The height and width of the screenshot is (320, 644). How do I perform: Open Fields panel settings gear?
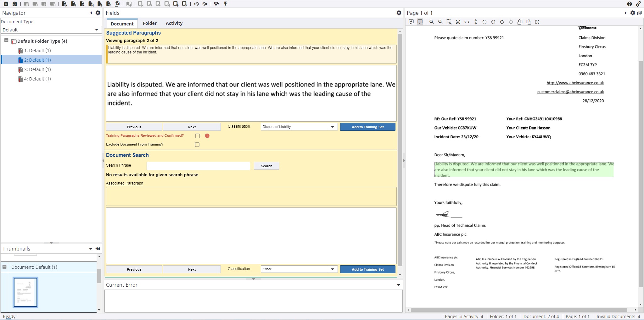399,13
